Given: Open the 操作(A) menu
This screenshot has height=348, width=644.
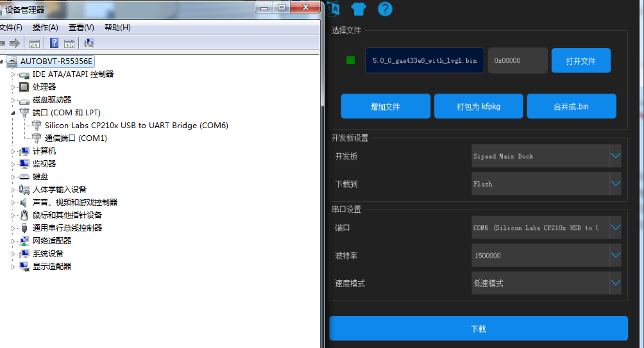Looking at the screenshot, I should click(x=45, y=28).
